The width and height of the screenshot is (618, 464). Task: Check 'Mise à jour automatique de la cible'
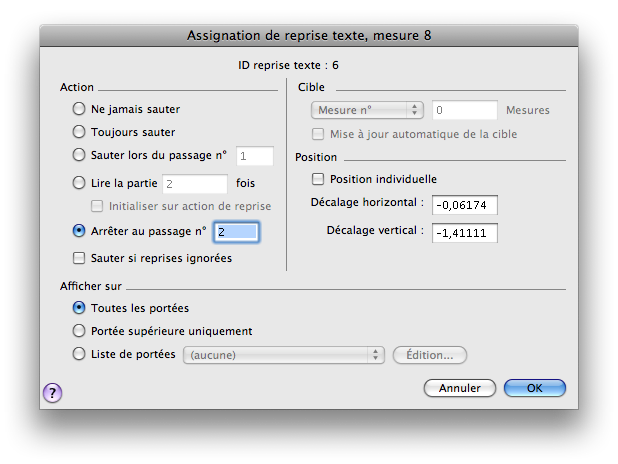coord(319,133)
